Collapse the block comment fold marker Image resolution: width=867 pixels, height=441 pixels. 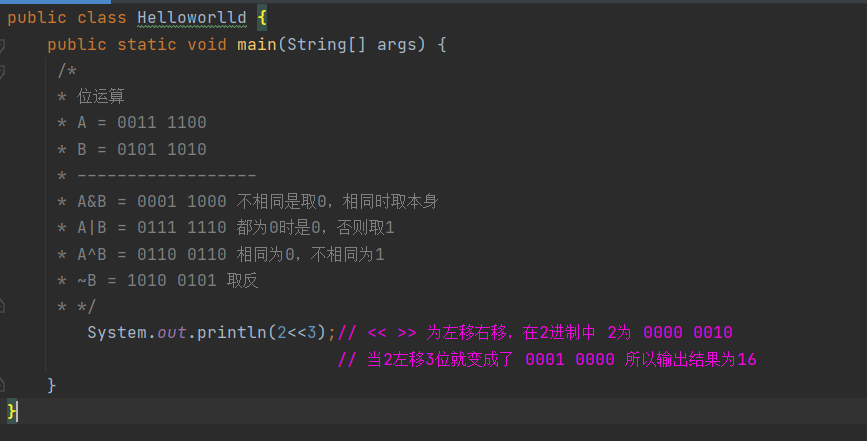coord(3,72)
